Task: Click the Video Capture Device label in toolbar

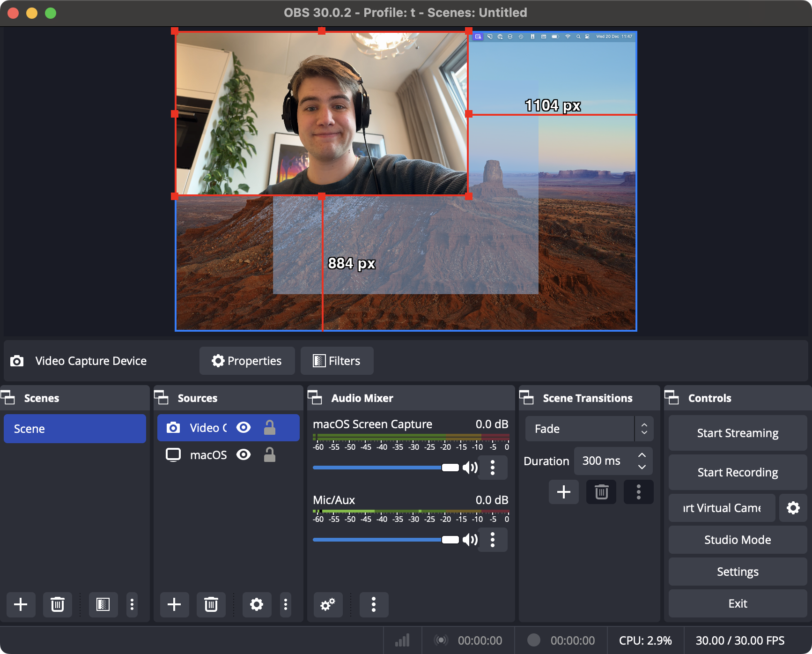Action: (91, 361)
